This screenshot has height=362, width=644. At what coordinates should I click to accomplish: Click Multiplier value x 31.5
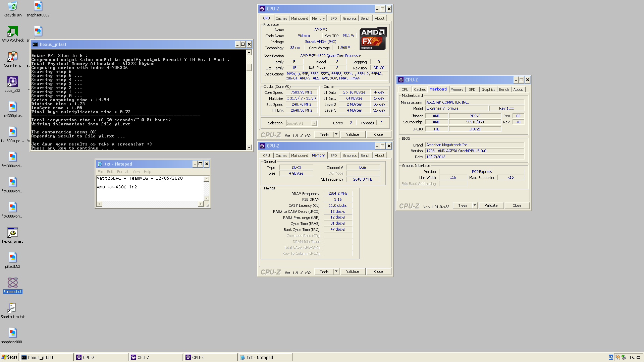[x=301, y=98]
